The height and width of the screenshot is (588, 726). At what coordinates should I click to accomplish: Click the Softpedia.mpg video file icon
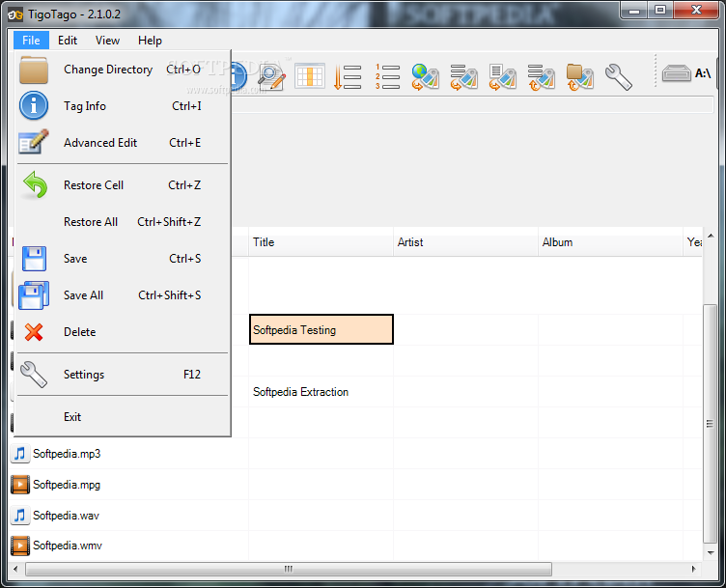point(20,485)
